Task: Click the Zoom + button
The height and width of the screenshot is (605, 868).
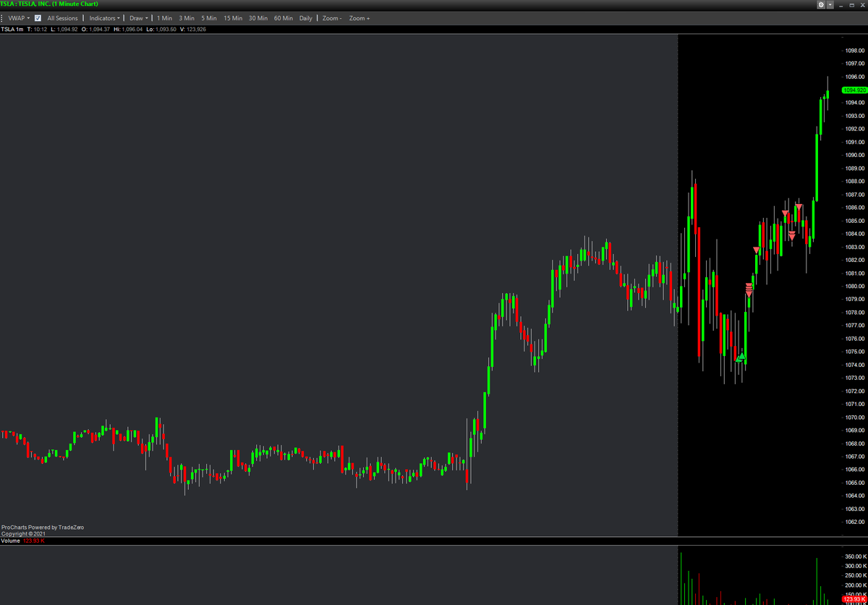Action: tap(359, 18)
